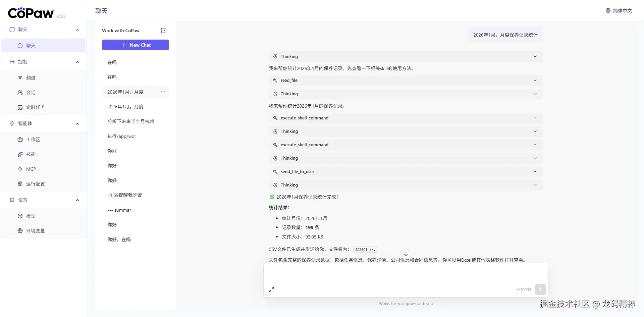Click the first Thinking lightbulb icon

coord(275,57)
